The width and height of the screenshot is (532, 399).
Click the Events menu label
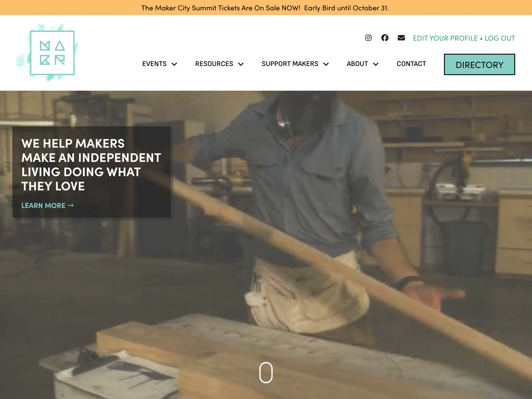click(x=154, y=64)
